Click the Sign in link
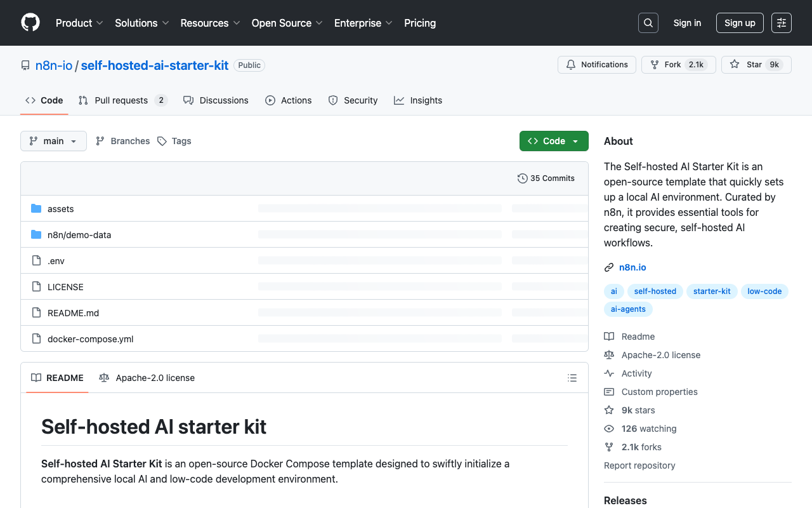Viewport: 812px width, 508px height. (687, 23)
